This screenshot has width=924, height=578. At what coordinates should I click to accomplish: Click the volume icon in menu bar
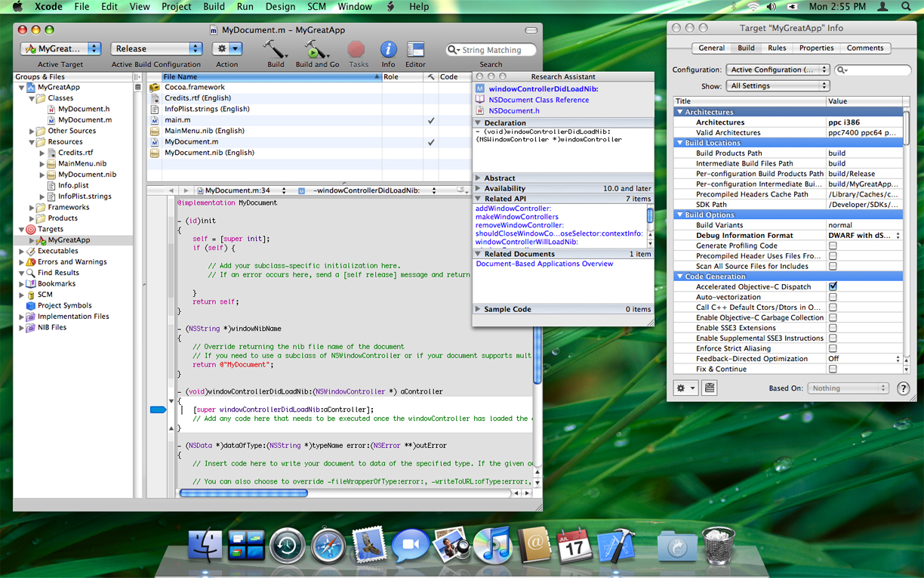771,6
